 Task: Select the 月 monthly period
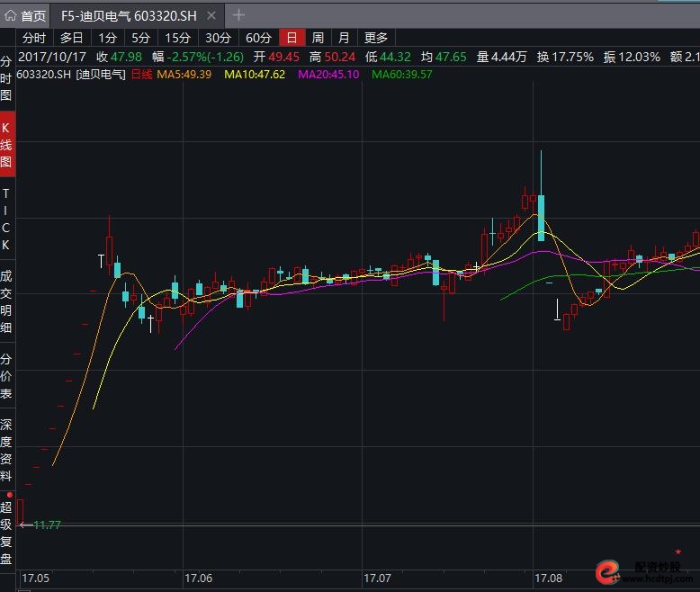tap(344, 38)
